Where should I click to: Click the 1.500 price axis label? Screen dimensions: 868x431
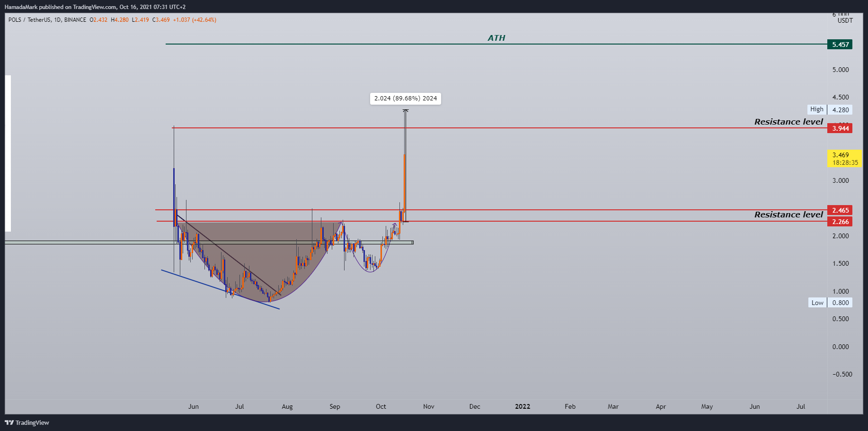(841, 263)
